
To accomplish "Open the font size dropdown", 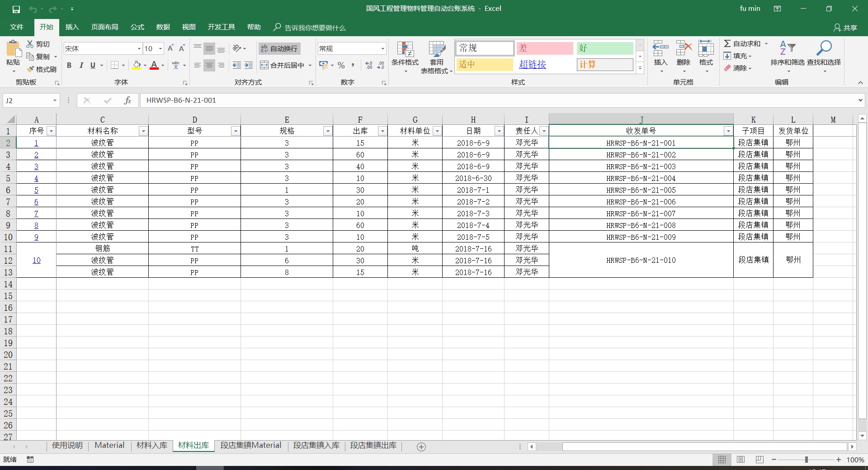I will (x=160, y=48).
